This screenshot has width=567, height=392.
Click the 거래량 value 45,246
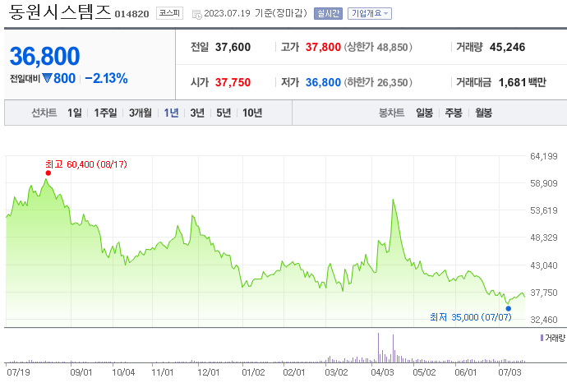(x=507, y=47)
